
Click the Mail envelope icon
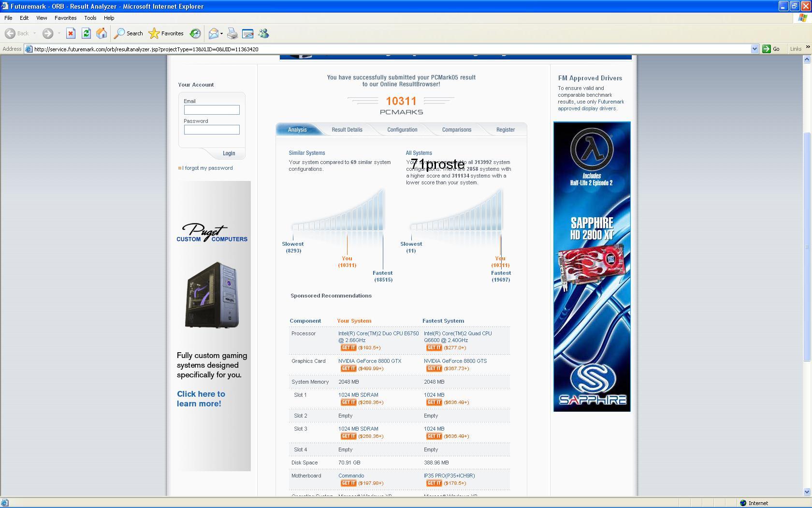[213, 33]
